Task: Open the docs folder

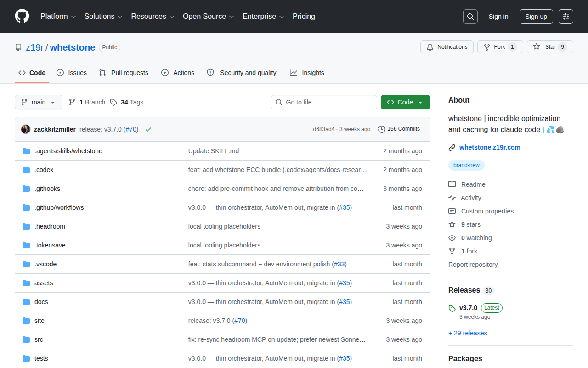Action: click(x=41, y=302)
